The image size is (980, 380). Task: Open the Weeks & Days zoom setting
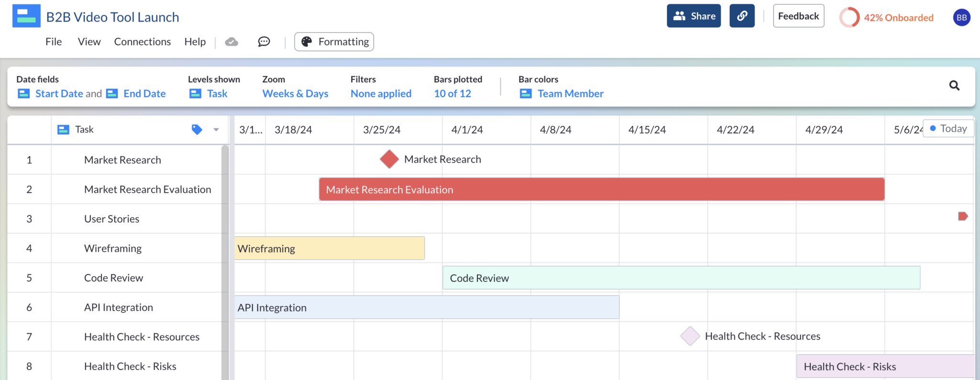coord(295,93)
